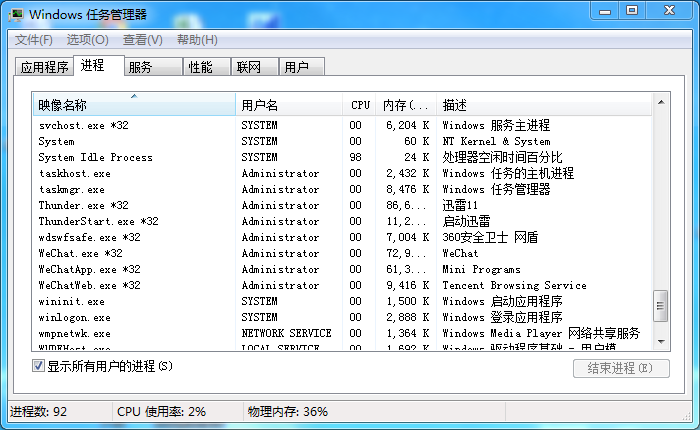Click the scroll down arrow in process list

coord(660,342)
